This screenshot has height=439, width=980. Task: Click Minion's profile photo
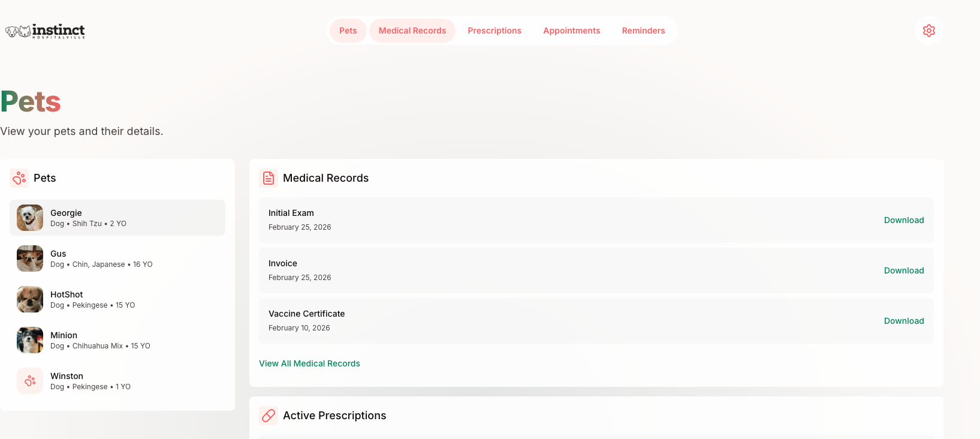click(30, 340)
